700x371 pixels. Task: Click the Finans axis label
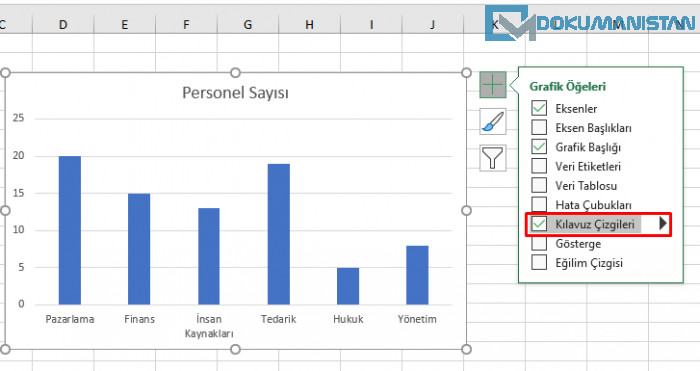(139, 319)
